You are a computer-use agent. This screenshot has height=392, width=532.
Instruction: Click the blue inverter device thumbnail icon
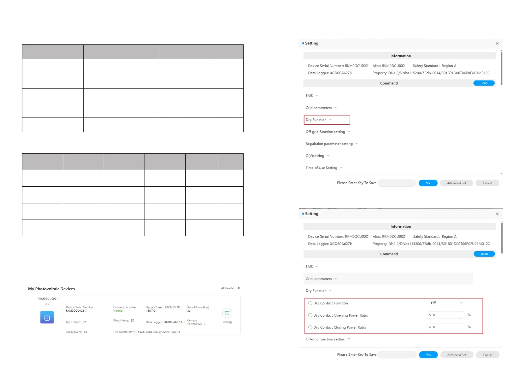coord(47,318)
